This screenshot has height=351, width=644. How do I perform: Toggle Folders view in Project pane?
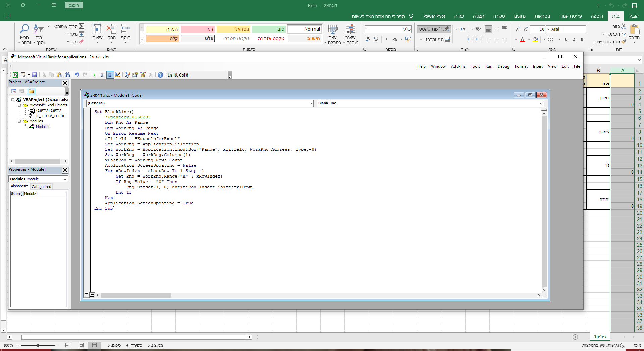[x=31, y=91]
